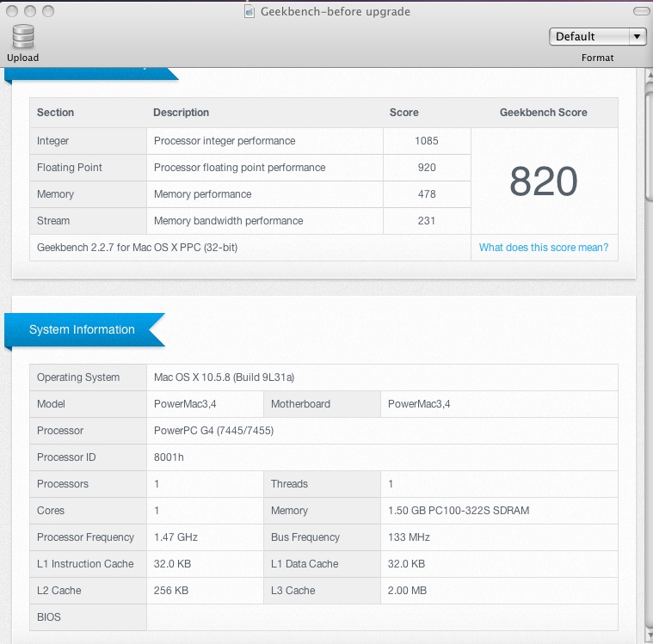Click the Geekbench Score column header
The height and width of the screenshot is (644, 653).
tap(544, 113)
